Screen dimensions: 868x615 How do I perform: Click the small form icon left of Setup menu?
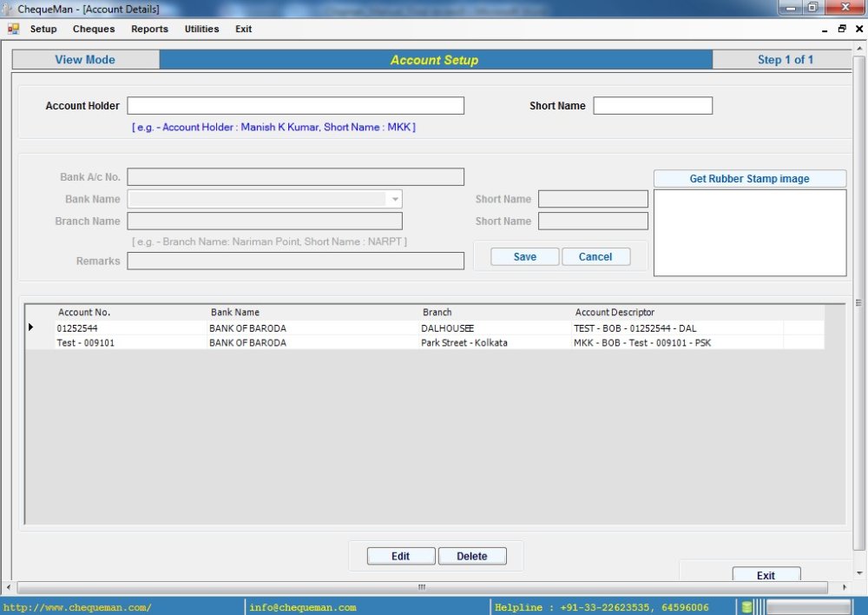pyautogui.click(x=12, y=29)
